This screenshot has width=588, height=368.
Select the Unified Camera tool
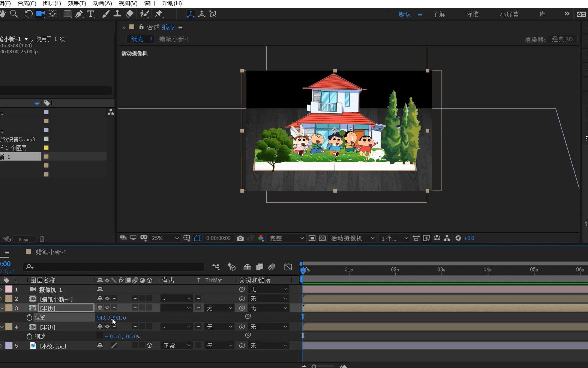40,14
